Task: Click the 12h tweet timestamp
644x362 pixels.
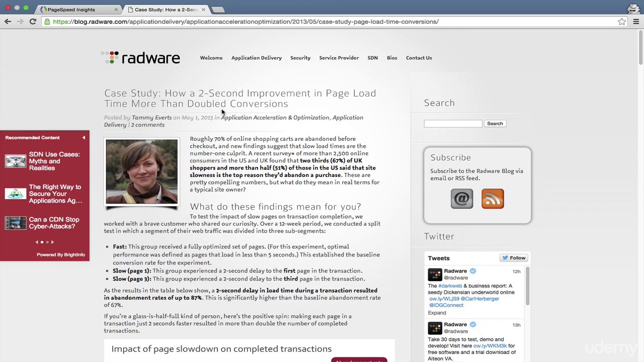Action: 516,271
